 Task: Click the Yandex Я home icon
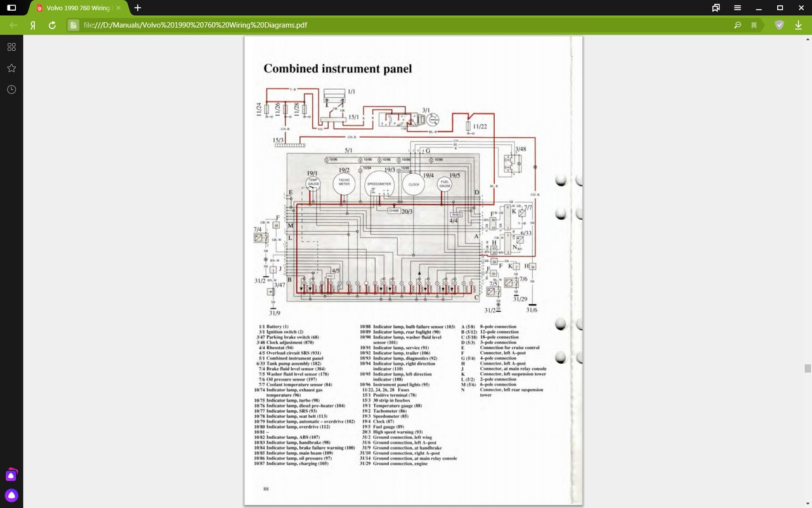[x=32, y=25]
